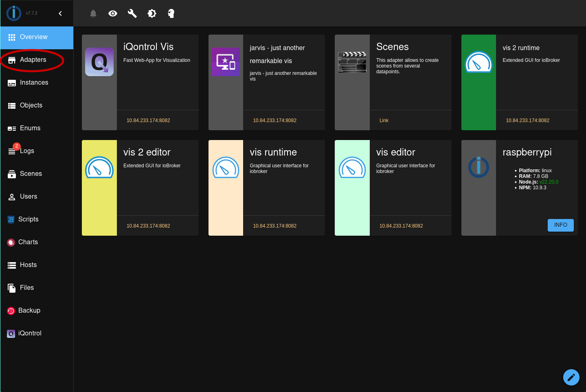Click the ioBroker logo v7.7.2
The image size is (586, 392).
click(x=14, y=13)
